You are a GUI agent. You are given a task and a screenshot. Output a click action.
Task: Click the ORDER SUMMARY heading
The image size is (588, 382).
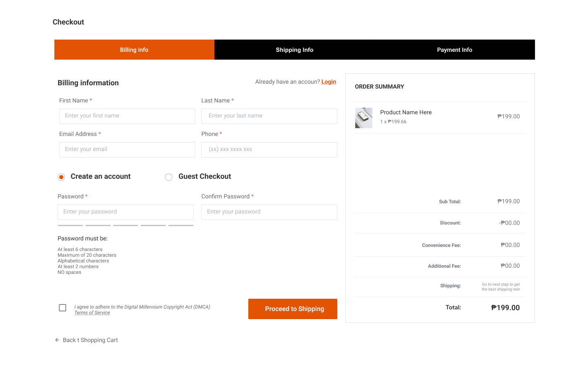379,87
